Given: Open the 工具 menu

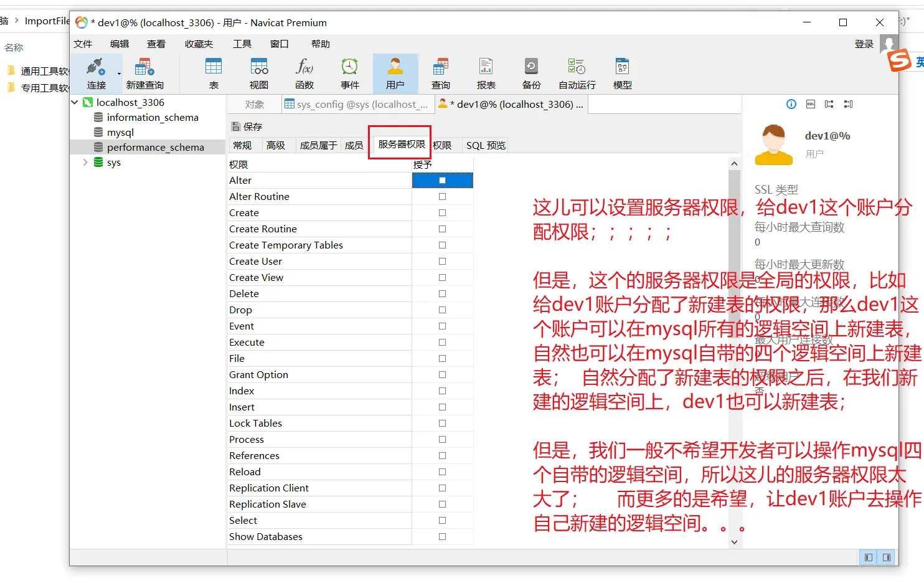Looking at the screenshot, I should (242, 44).
